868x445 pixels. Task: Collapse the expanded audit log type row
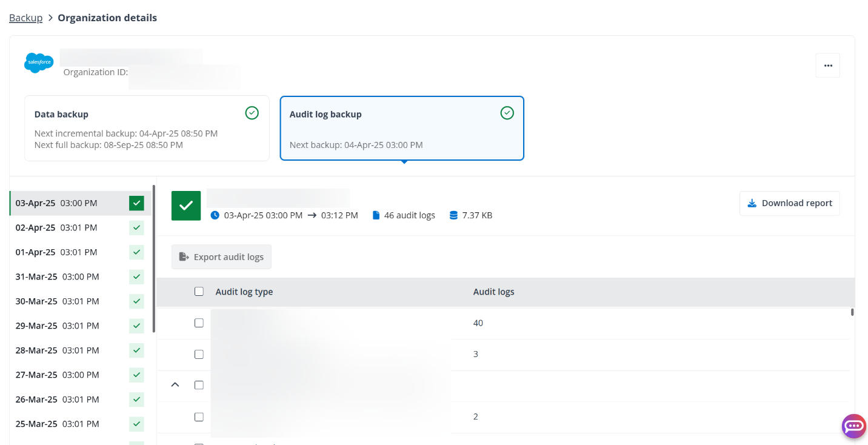175,384
